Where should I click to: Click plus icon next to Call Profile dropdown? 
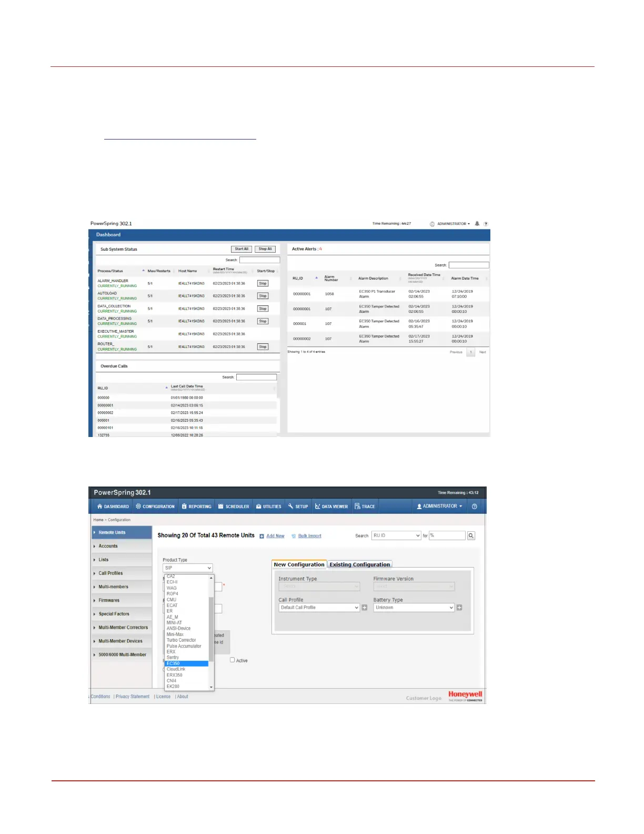tap(365, 608)
